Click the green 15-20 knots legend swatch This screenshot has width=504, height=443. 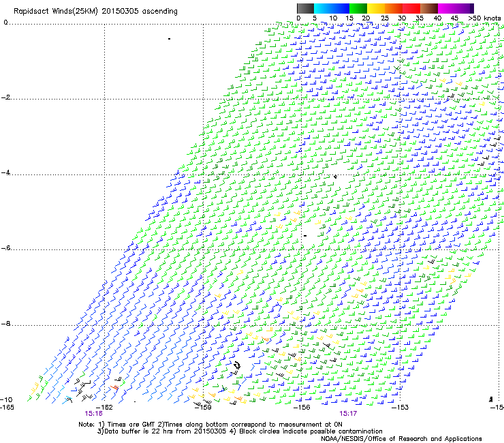point(358,8)
